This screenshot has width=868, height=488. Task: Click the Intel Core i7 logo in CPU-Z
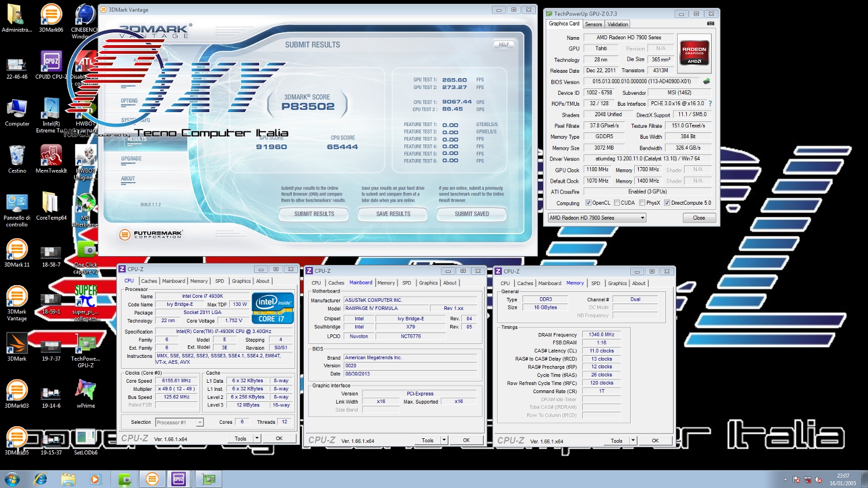click(273, 308)
